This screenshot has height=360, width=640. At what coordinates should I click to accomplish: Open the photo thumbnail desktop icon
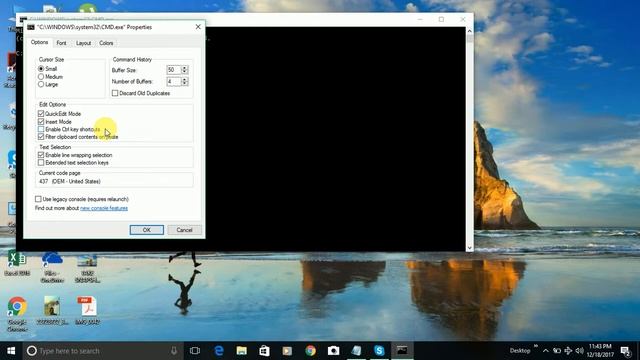coord(52,310)
